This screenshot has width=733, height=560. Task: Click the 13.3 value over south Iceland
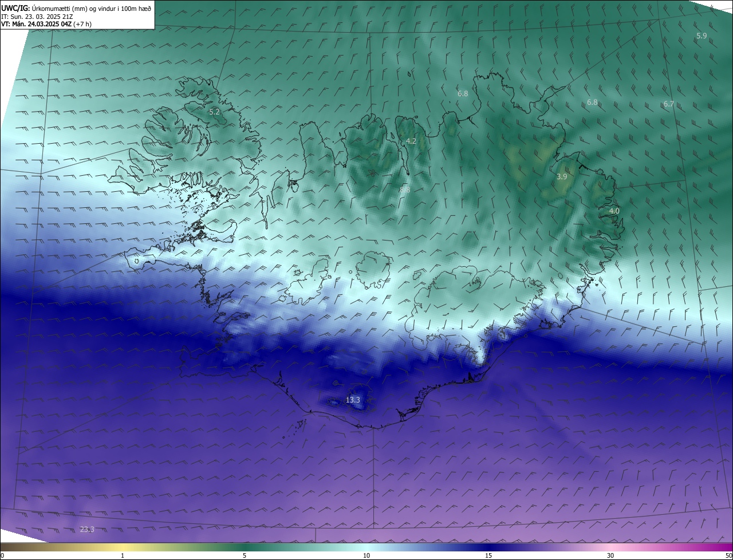click(x=353, y=400)
